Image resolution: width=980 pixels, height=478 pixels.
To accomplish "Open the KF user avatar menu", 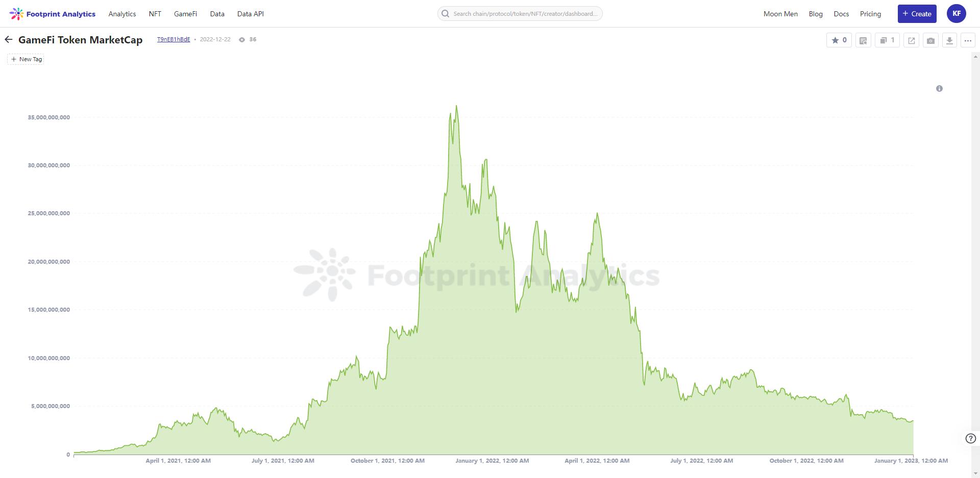I will (x=956, y=14).
